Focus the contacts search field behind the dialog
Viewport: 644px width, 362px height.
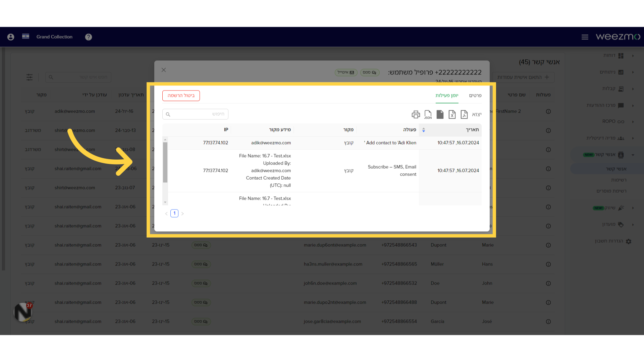[78, 77]
